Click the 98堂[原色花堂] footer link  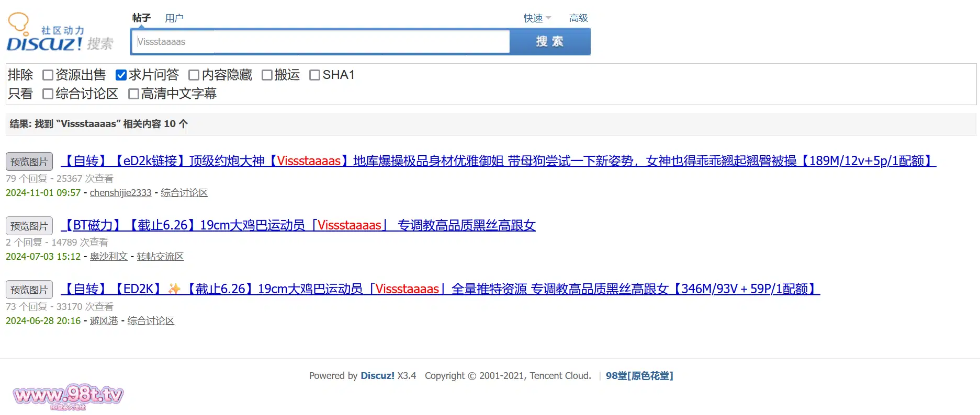pos(639,376)
